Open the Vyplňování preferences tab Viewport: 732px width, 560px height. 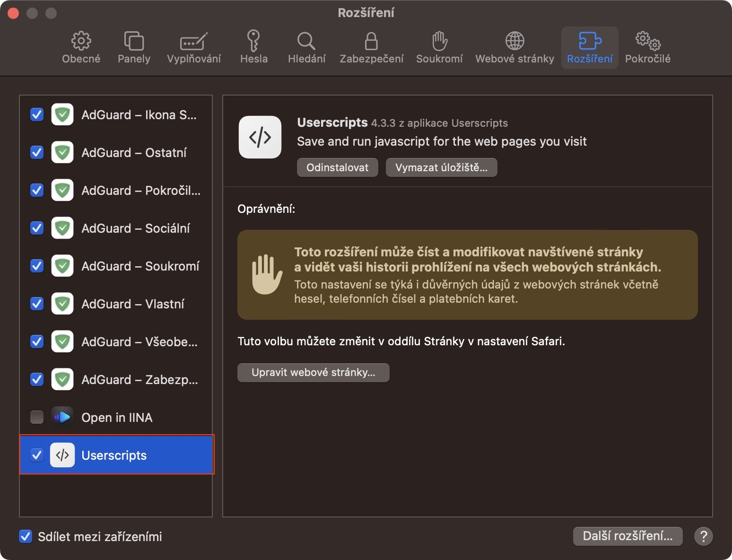(x=194, y=47)
